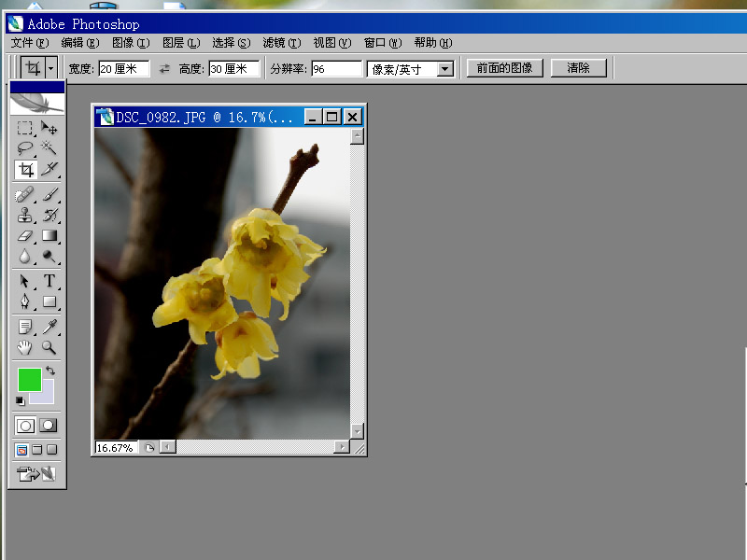The height and width of the screenshot is (560, 747).
Task: Open the 滤镜 (Filter) menu
Action: (x=281, y=43)
